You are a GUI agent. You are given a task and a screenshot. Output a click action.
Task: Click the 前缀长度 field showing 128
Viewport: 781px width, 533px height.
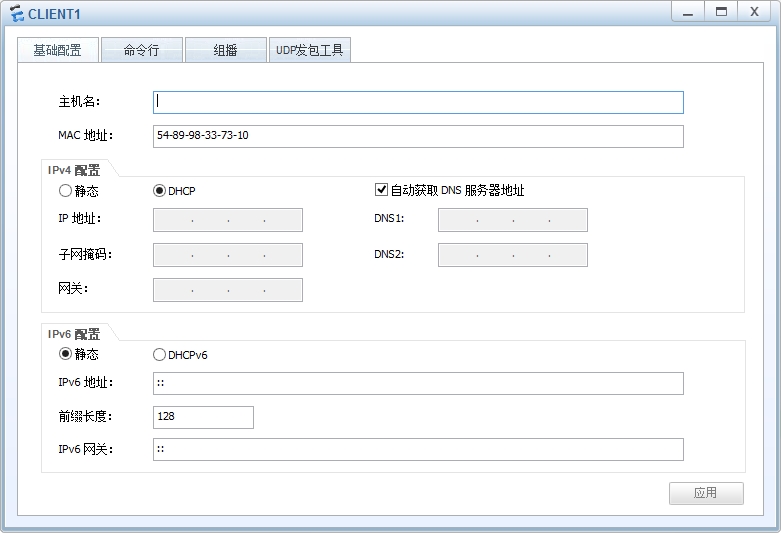(x=203, y=417)
